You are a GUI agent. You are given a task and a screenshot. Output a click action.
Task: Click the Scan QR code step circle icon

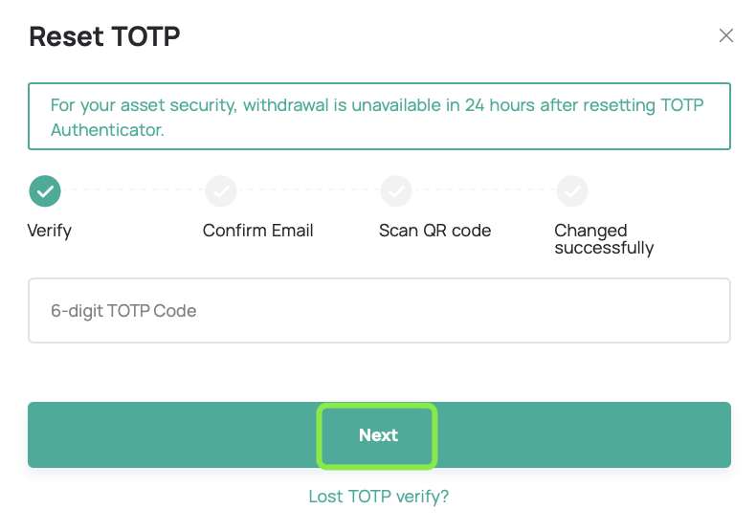tap(396, 191)
